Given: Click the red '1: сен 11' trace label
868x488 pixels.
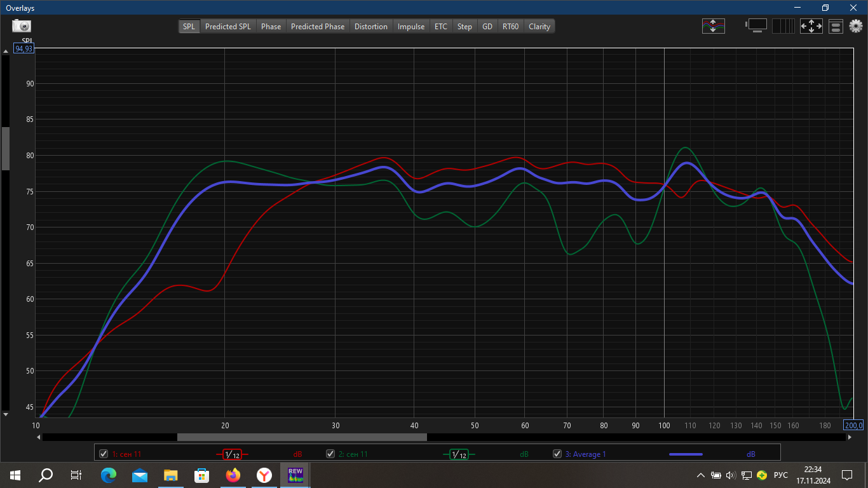Looking at the screenshot, I should 126,454.
